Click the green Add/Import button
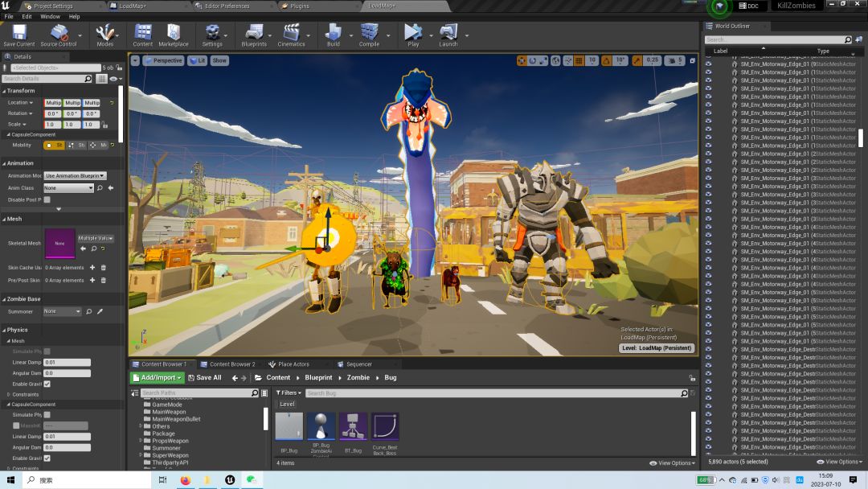 [158, 377]
